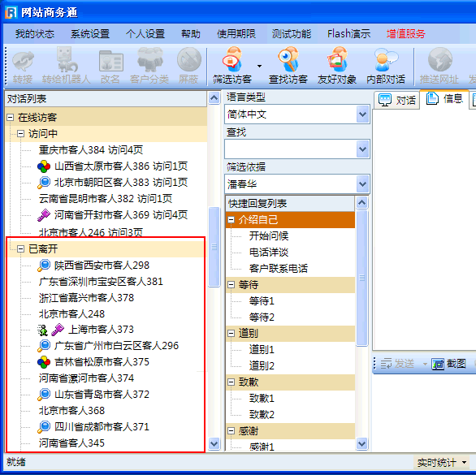476x475 pixels.
Task: Click the 客户分类 customer category icon
Action: [150, 60]
